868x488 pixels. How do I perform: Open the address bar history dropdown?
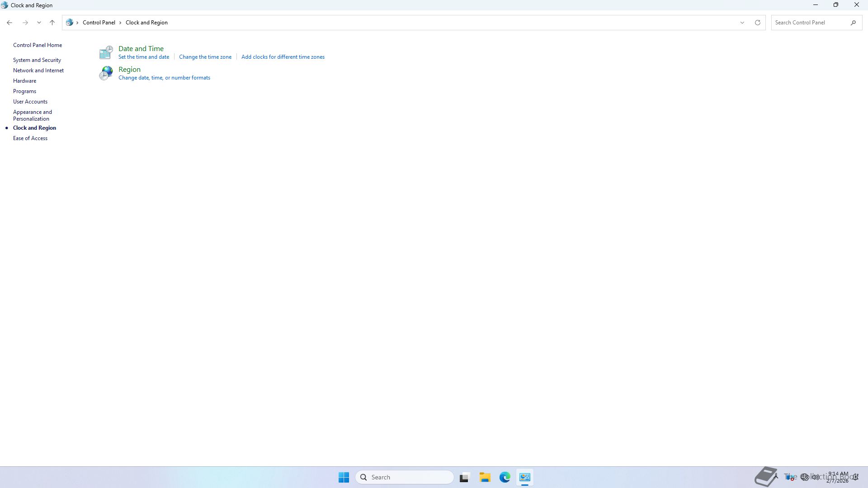click(x=742, y=23)
